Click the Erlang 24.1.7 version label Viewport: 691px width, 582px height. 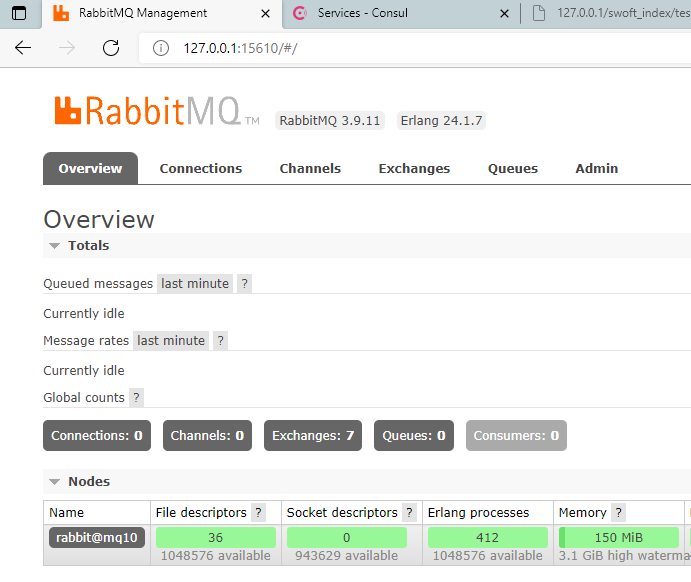click(441, 120)
